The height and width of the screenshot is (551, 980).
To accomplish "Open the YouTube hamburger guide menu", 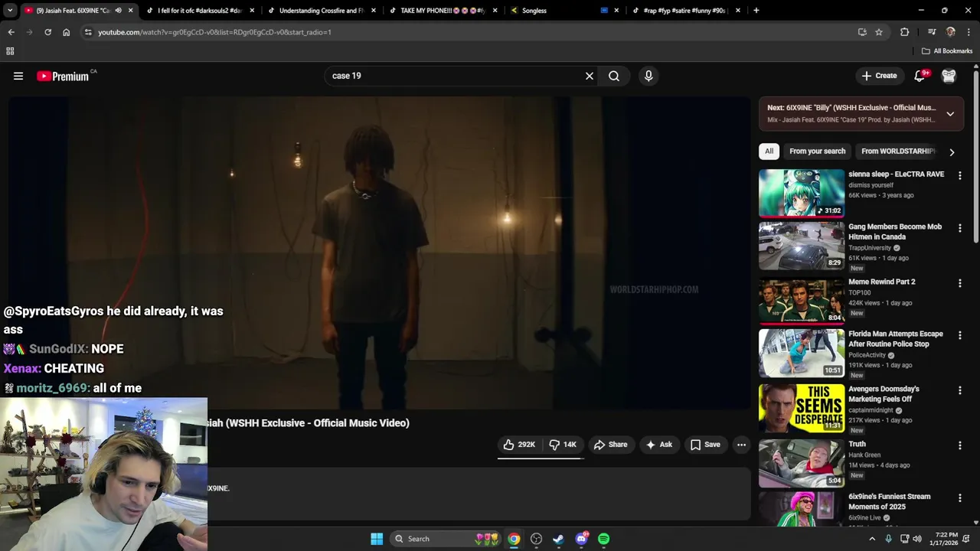I will pyautogui.click(x=18, y=76).
